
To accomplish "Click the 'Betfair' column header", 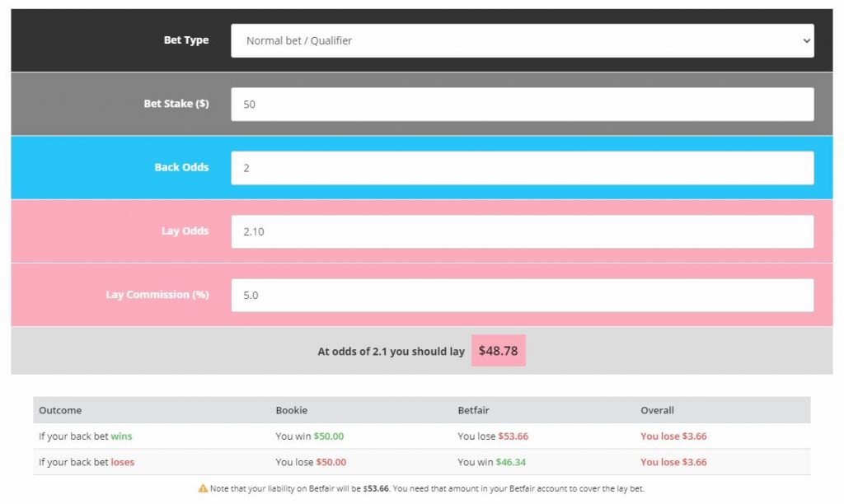I will pos(473,410).
